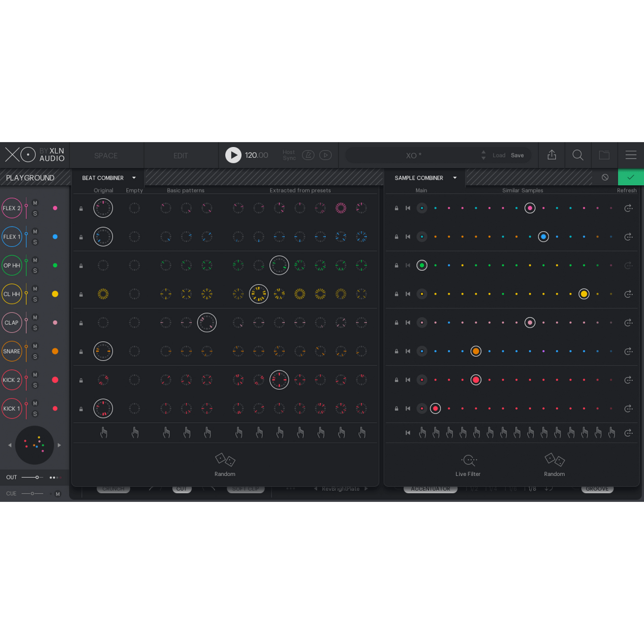Click the Save preset button
The image size is (644, 644).
(x=517, y=155)
